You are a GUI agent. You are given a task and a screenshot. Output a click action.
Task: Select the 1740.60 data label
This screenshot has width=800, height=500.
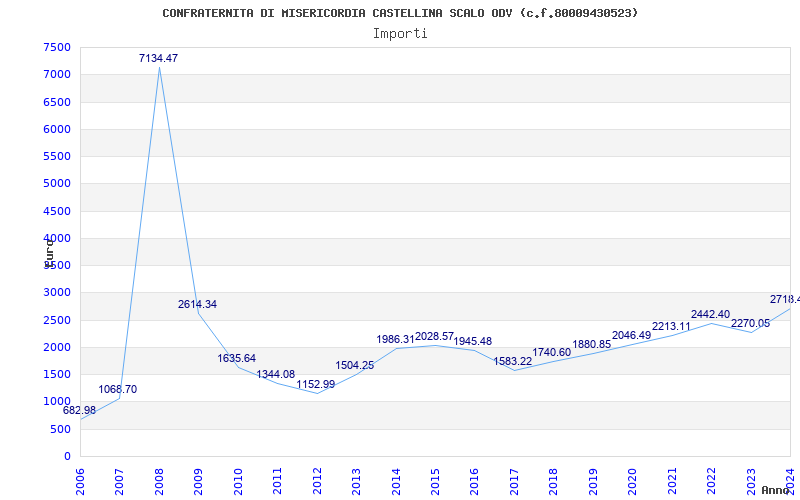[x=552, y=352]
